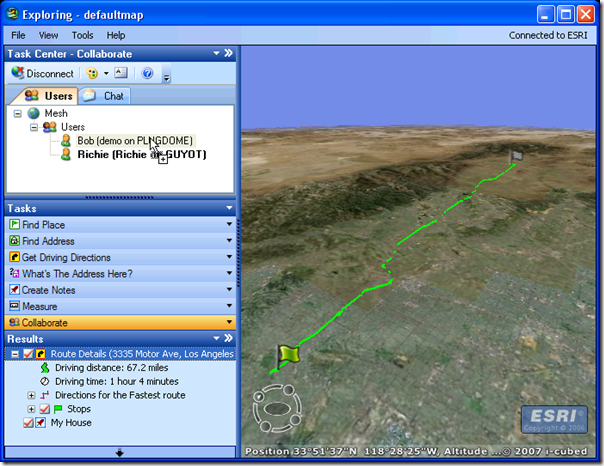Collapse Results panel with double chevron

[x=228, y=338]
